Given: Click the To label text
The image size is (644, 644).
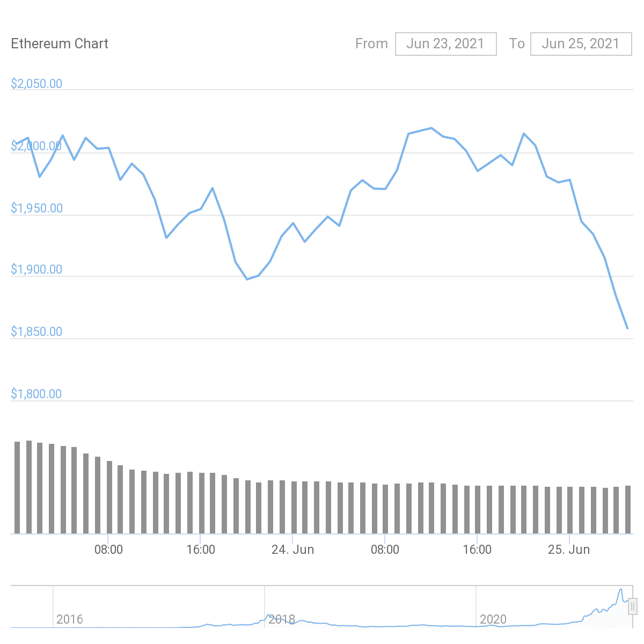Looking at the screenshot, I should coord(517,44).
